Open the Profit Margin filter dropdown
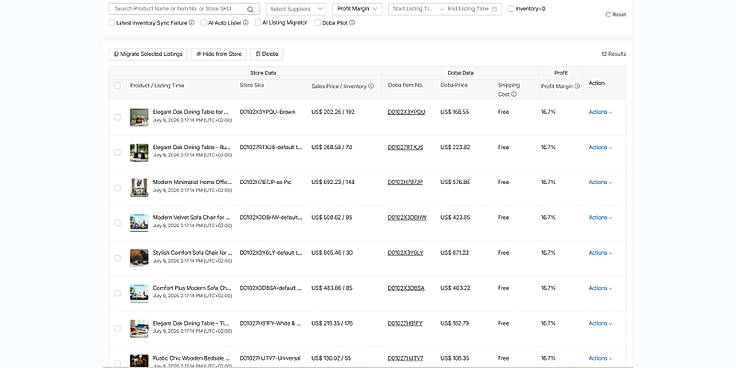Image resolution: width=736 pixels, height=368 pixels. pyautogui.click(x=357, y=9)
